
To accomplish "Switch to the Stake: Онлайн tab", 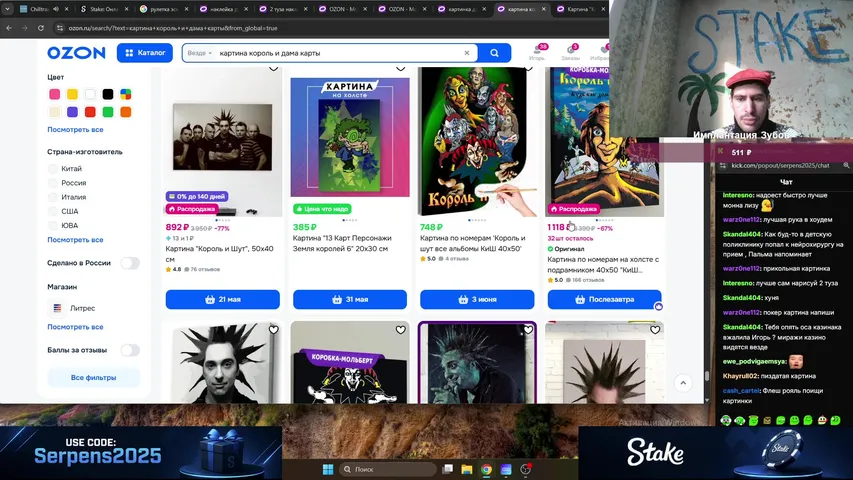I will [102, 9].
